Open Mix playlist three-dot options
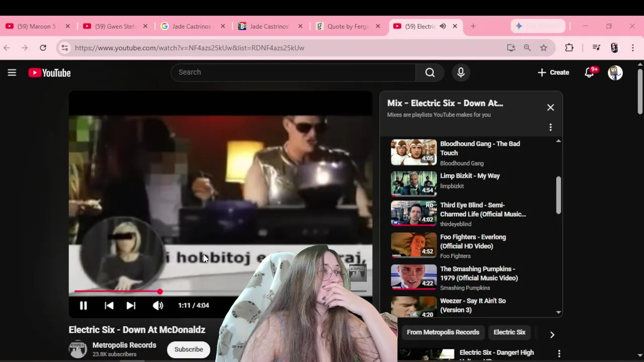Viewport: 644px width, 362px height. click(x=550, y=127)
